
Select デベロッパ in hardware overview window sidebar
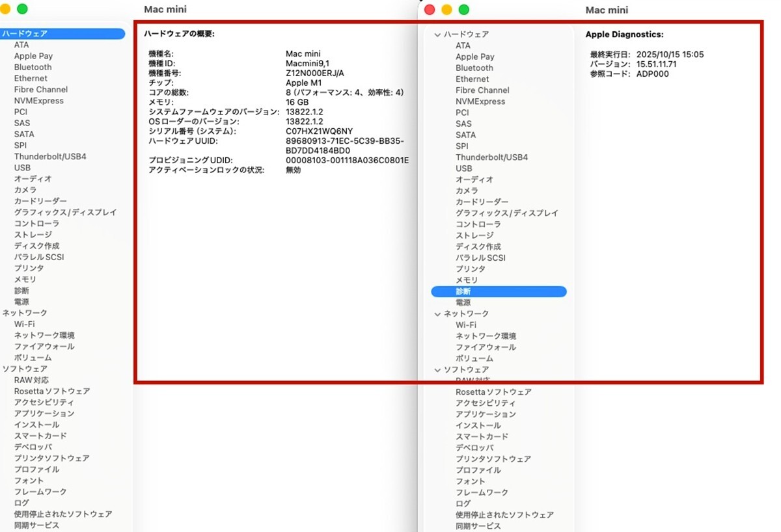click(33, 447)
